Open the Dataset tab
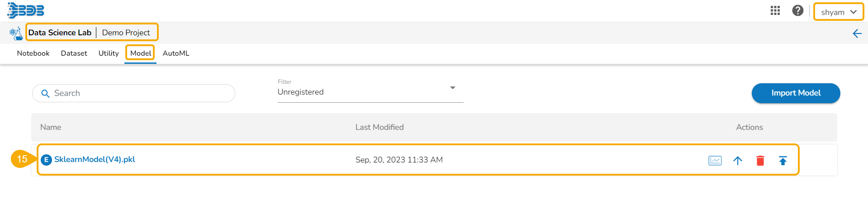The height and width of the screenshot is (205, 868). [x=74, y=53]
